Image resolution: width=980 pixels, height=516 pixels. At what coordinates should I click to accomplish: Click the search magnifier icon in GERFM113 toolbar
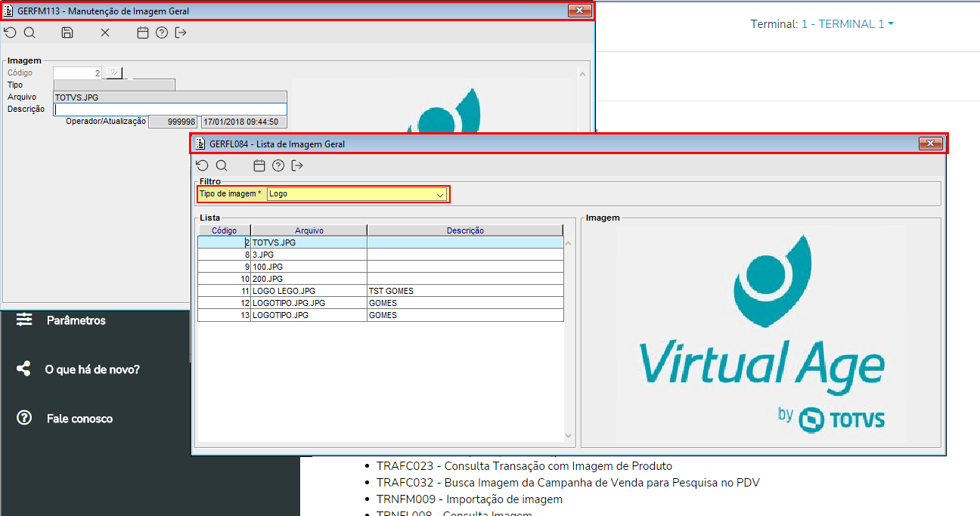click(x=29, y=32)
